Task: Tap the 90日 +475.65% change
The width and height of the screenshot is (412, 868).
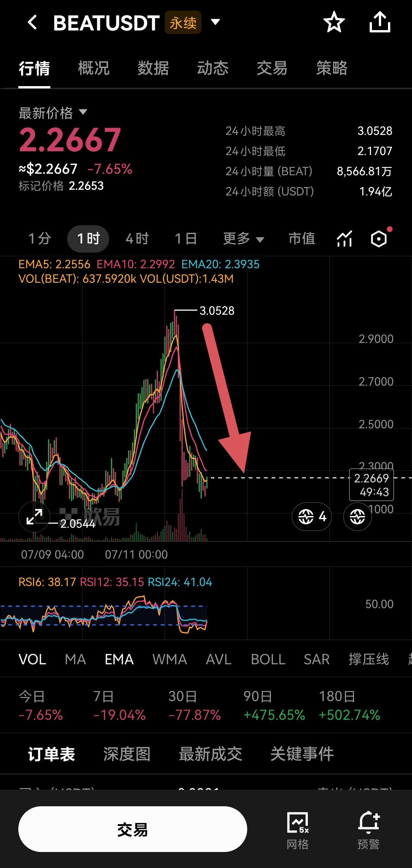Action: coord(274,706)
